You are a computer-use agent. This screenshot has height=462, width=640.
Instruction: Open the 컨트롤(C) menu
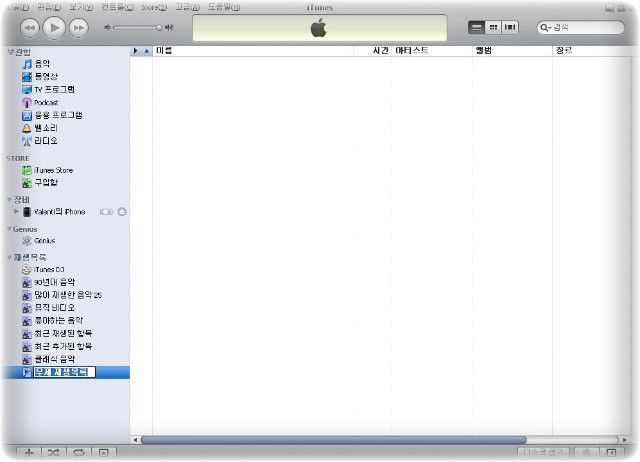point(117,7)
